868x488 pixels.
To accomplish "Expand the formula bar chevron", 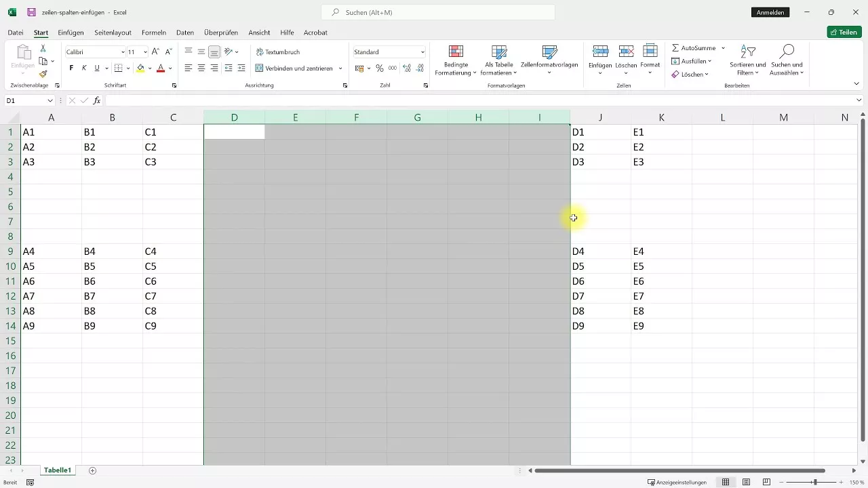I will (859, 100).
